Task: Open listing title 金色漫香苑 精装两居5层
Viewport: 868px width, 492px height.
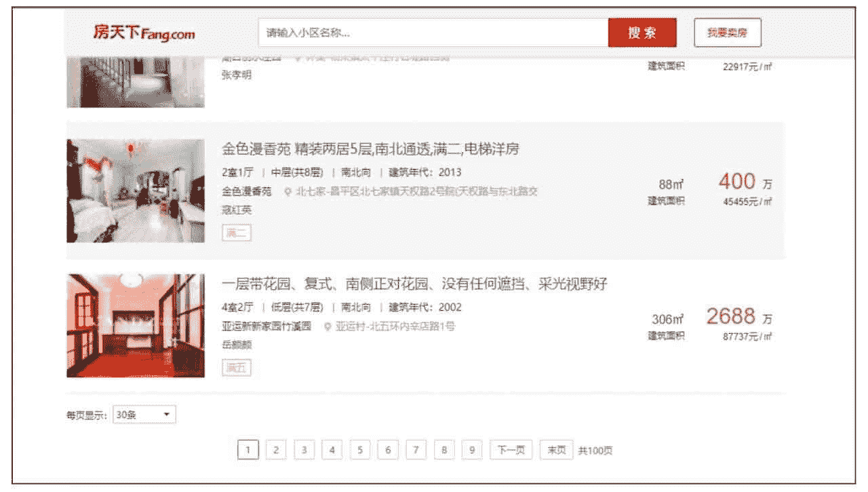Action: click(370, 149)
